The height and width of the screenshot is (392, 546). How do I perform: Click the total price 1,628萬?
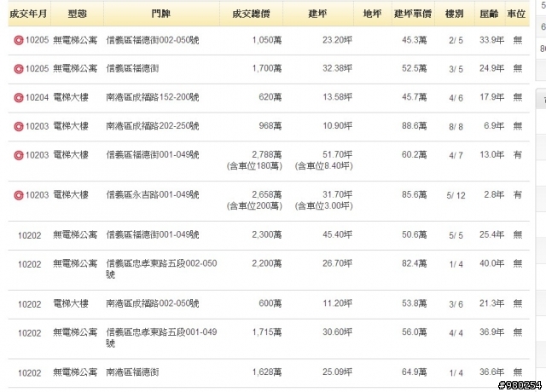267,372
